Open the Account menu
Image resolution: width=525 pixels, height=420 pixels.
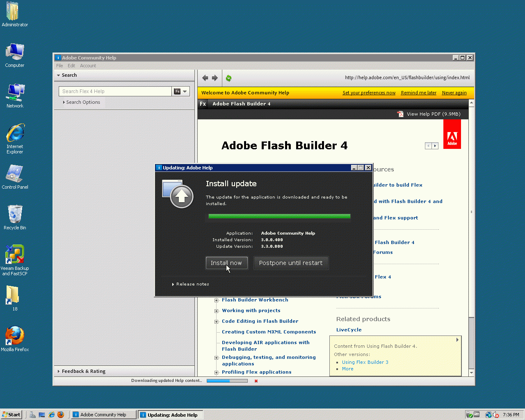click(88, 66)
